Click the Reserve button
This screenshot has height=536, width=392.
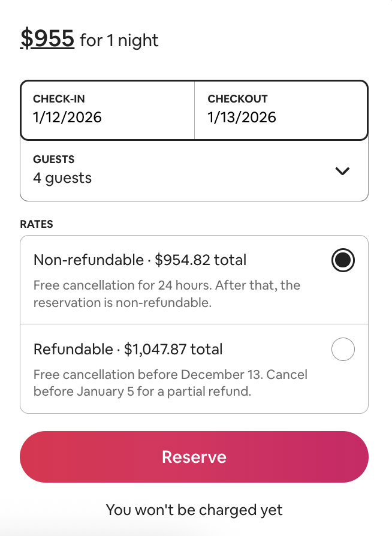tap(194, 456)
